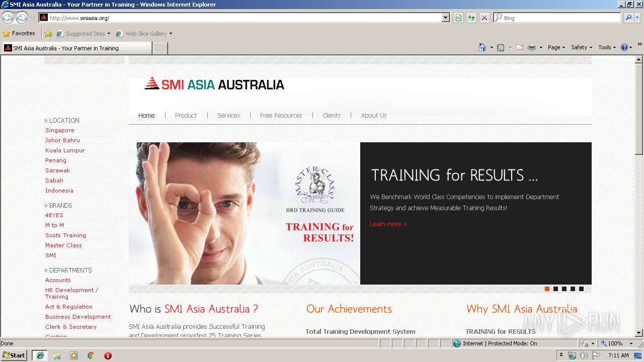644x362 pixels.
Task: Click the browser Back arrow button
Action: coord(8,18)
